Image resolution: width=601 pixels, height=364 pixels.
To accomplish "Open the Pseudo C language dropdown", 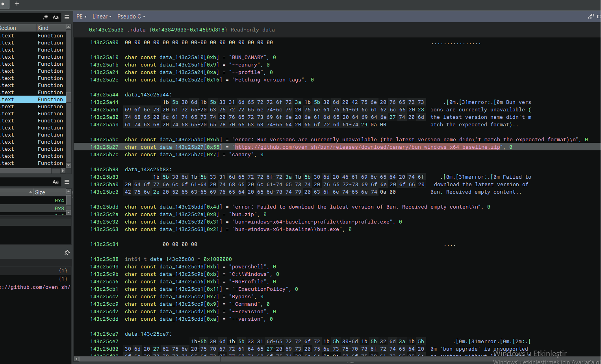I will [132, 17].
